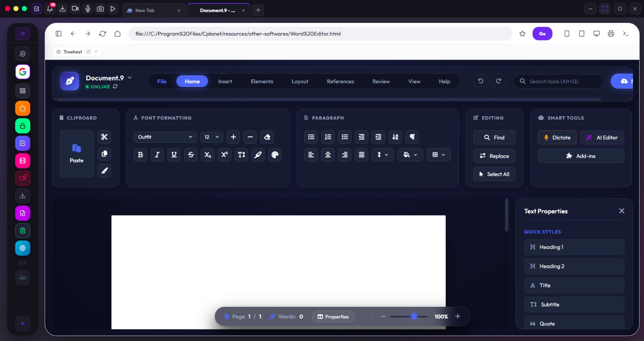Switch to the Layout tab
This screenshot has width=644, height=341.
(x=300, y=81)
